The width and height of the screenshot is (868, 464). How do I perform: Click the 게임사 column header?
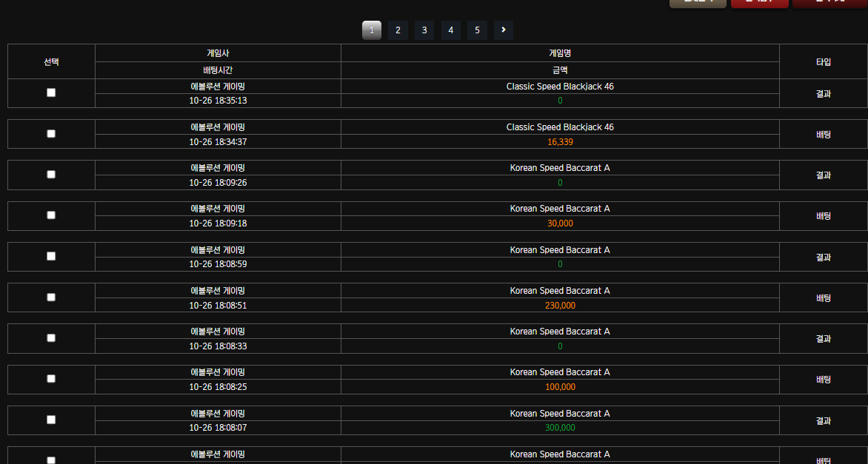tap(218, 53)
